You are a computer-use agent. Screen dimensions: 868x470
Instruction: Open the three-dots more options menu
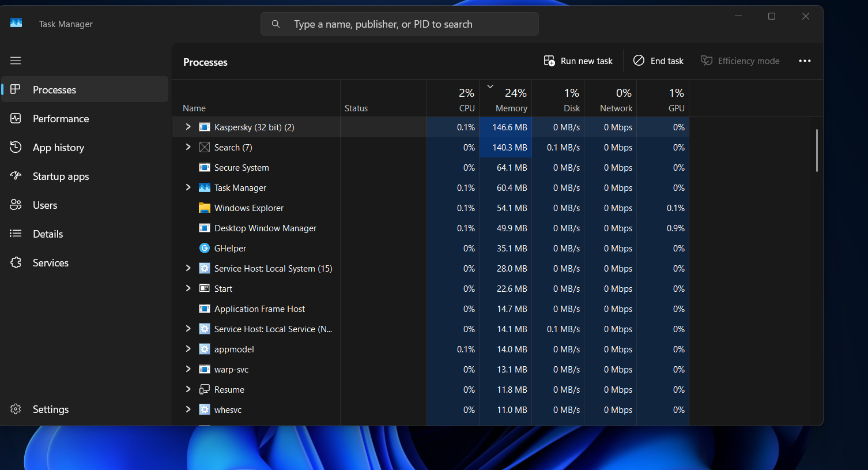click(x=805, y=61)
